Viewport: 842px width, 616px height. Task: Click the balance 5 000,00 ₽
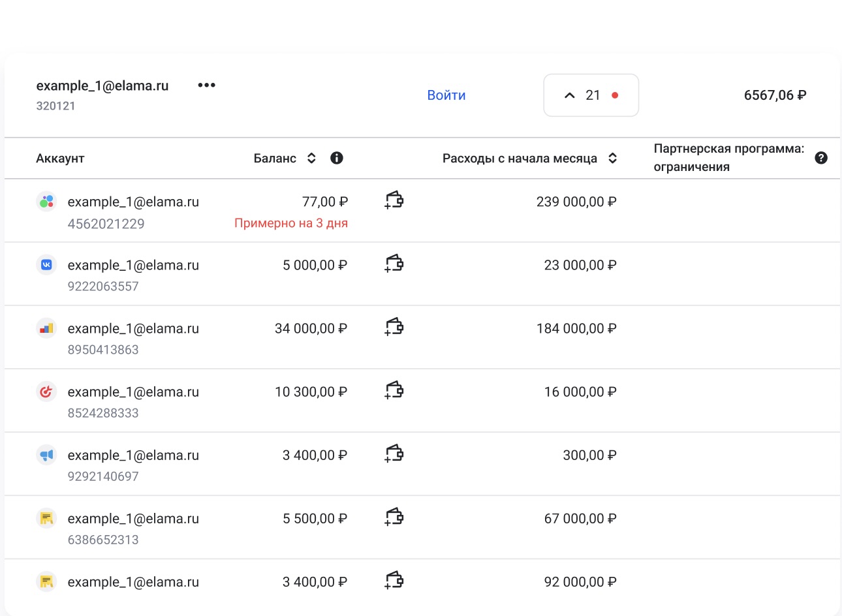click(x=315, y=266)
